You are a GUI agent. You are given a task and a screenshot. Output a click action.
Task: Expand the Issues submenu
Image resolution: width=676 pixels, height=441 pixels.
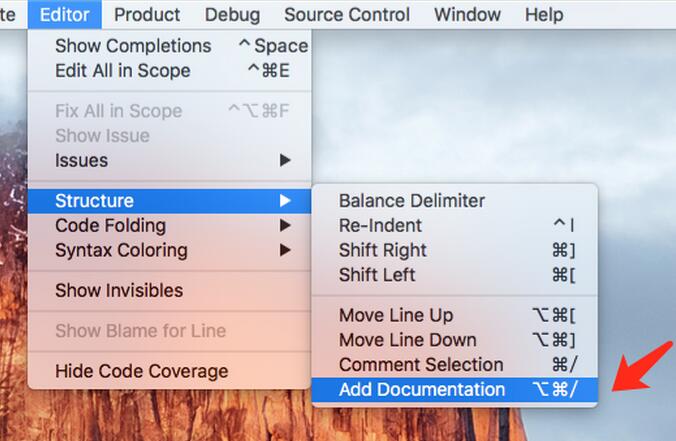[82, 160]
